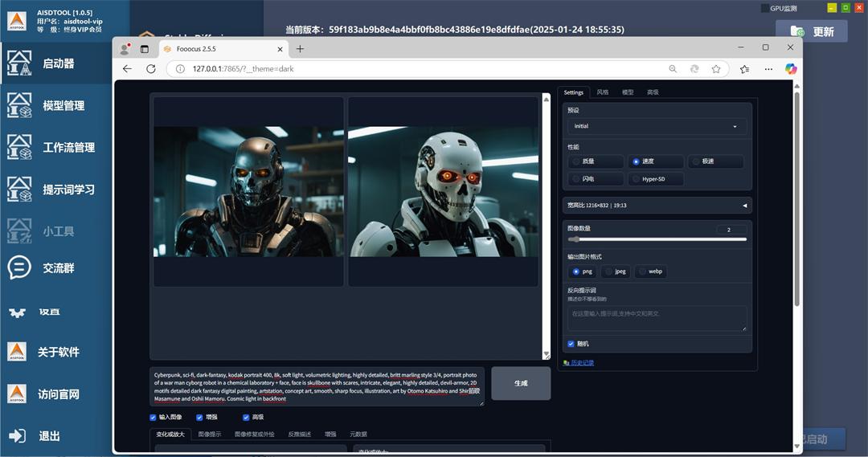Screen dimensions: 868x457
Task: Open the Copilot icon in browser toolbar
Action: (791, 69)
